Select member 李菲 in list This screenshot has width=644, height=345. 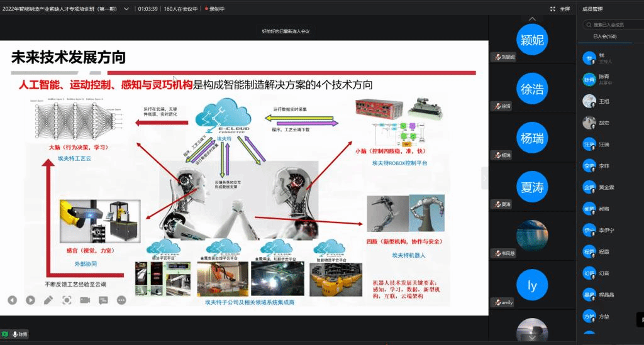point(611,166)
